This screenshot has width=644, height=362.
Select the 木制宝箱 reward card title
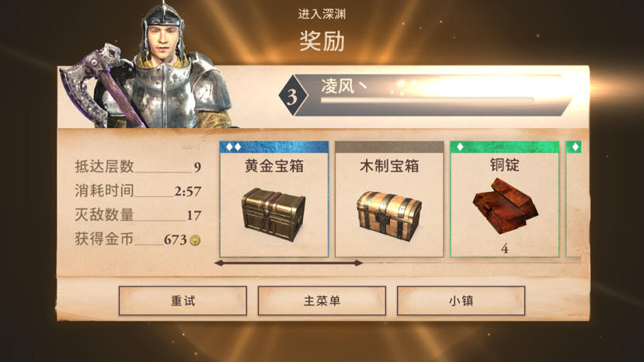click(x=389, y=166)
